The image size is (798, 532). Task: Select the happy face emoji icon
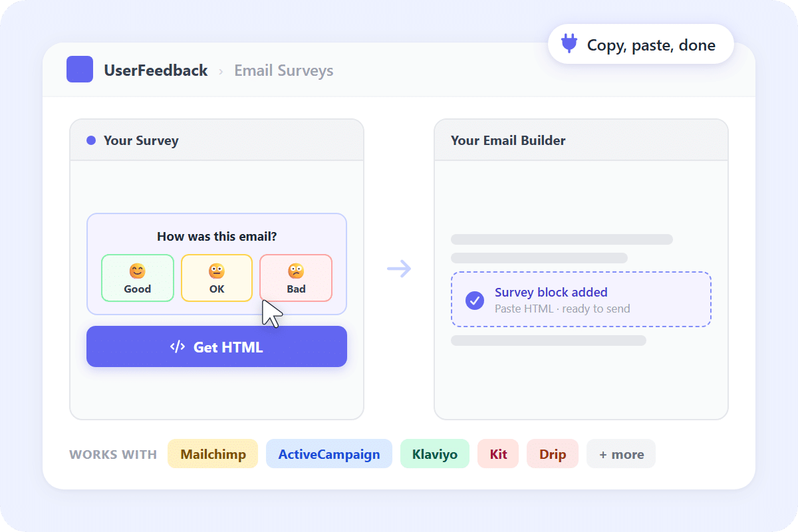pyautogui.click(x=138, y=270)
